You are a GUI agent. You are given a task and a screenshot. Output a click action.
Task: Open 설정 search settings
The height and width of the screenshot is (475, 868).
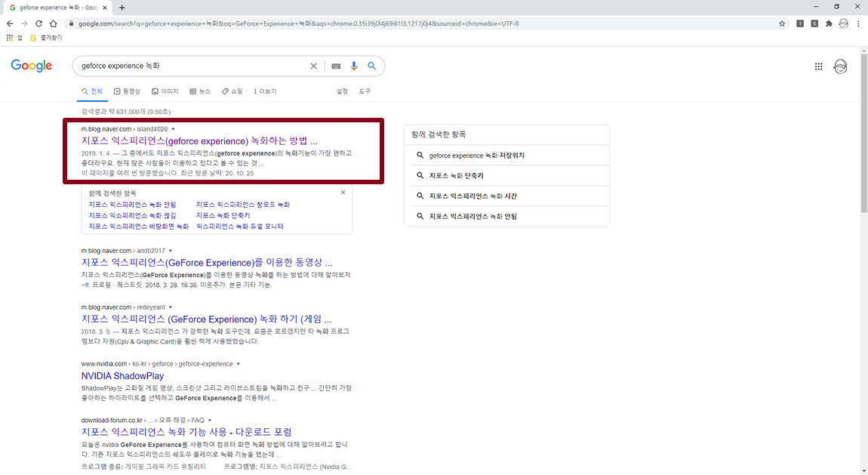342,91
